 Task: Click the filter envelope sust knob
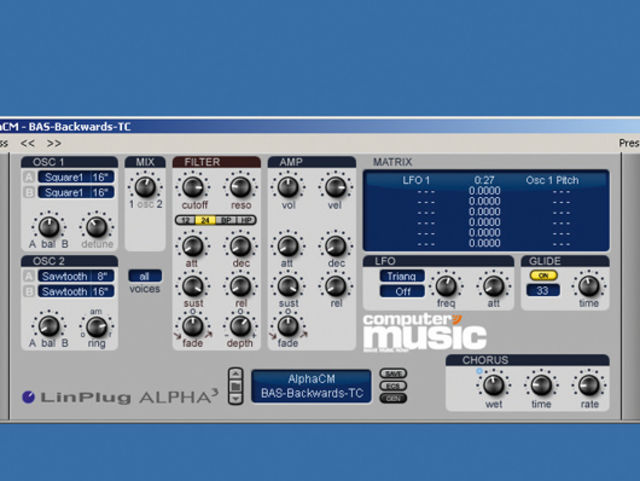193,286
